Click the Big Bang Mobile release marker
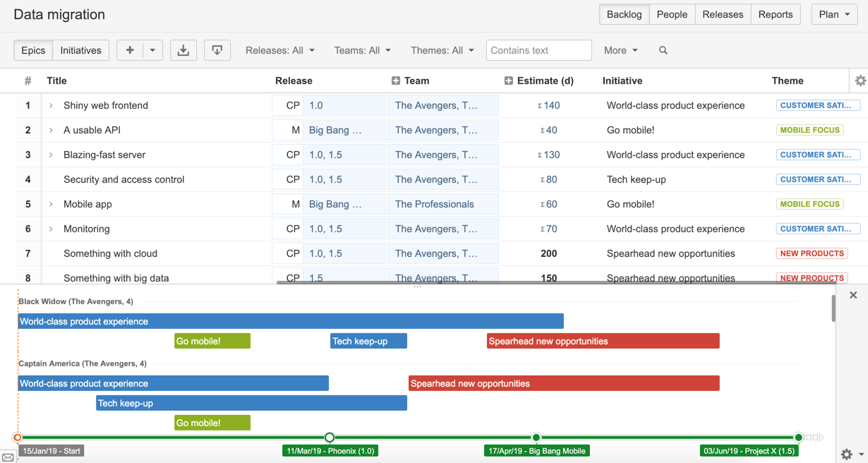868x463 pixels. pyautogui.click(x=536, y=438)
